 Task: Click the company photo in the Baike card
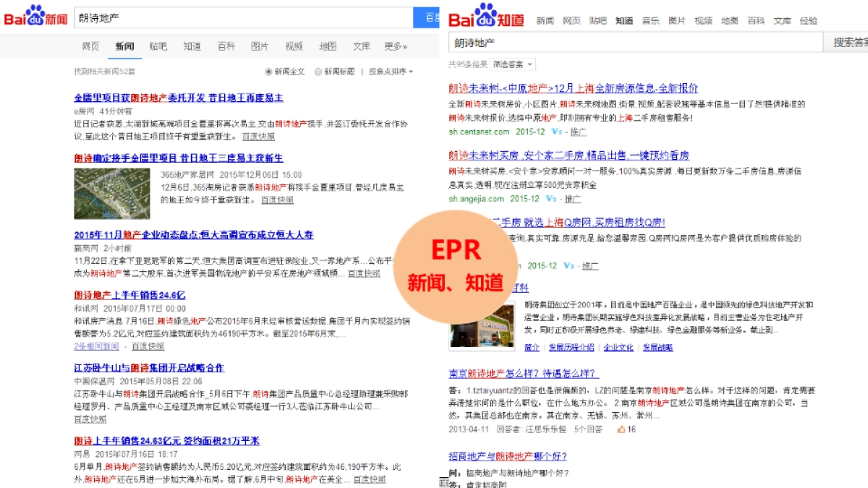pos(481,325)
